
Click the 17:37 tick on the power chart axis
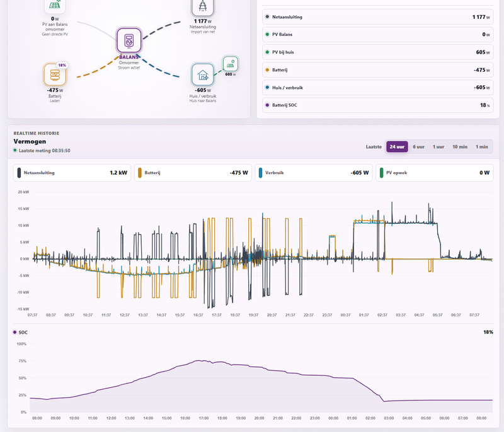click(x=217, y=315)
